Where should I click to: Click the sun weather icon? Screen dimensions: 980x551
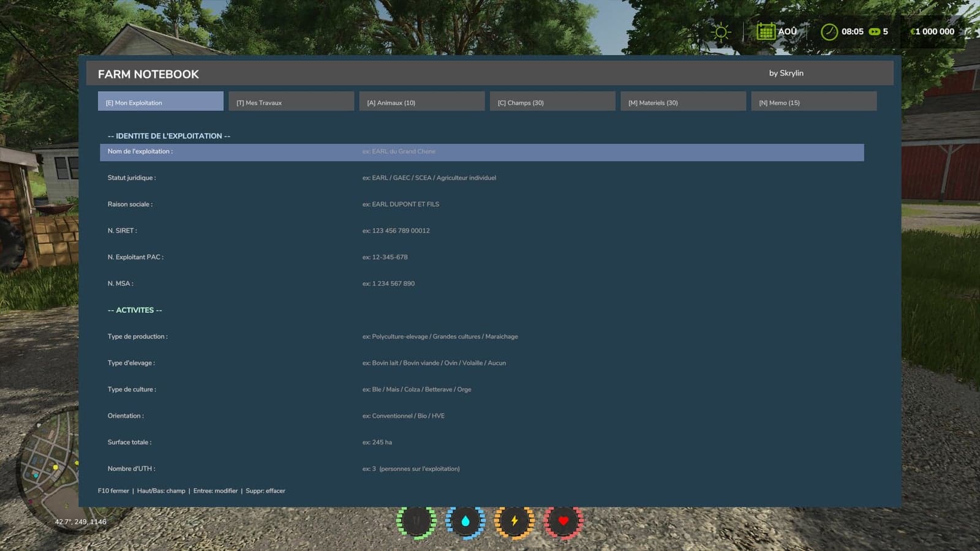pos(721,32)
